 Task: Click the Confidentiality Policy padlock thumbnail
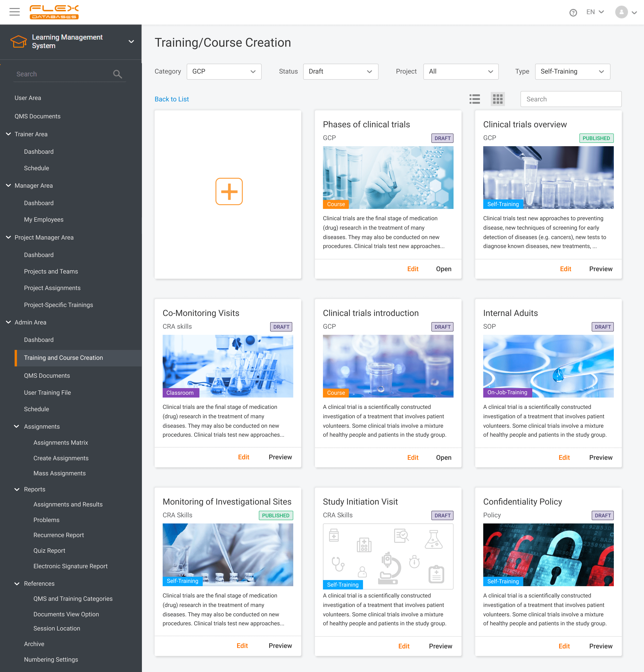tap(548, 554)
